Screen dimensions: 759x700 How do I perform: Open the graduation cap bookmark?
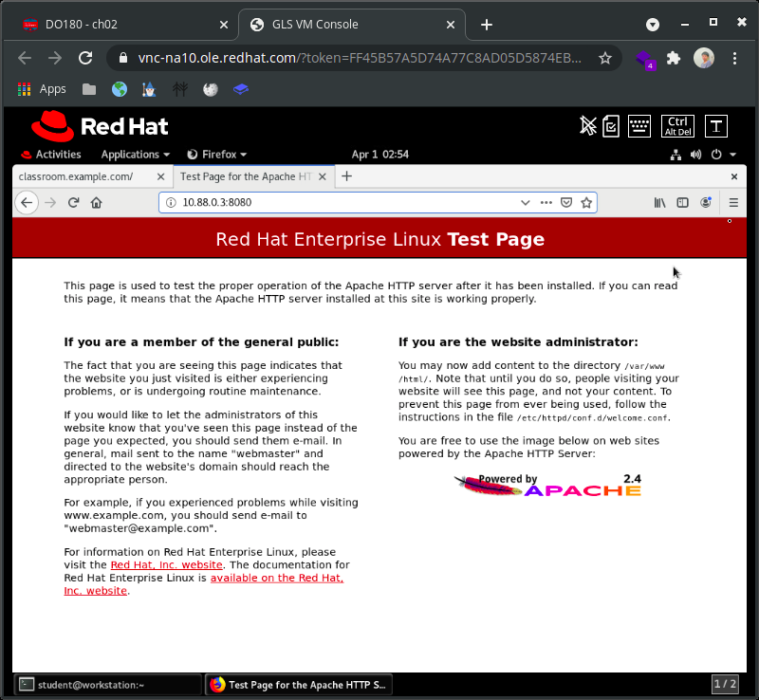tap(241, 89)
